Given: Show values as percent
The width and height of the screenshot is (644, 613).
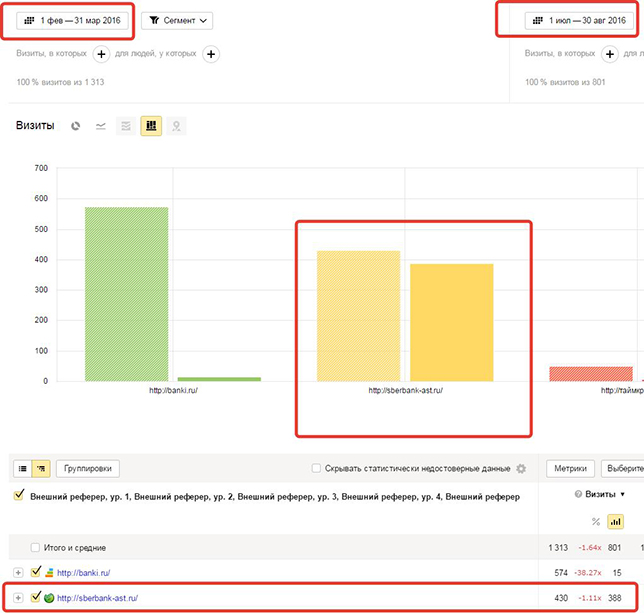Looking at the screenshot, I should click(x=596, y=522).
